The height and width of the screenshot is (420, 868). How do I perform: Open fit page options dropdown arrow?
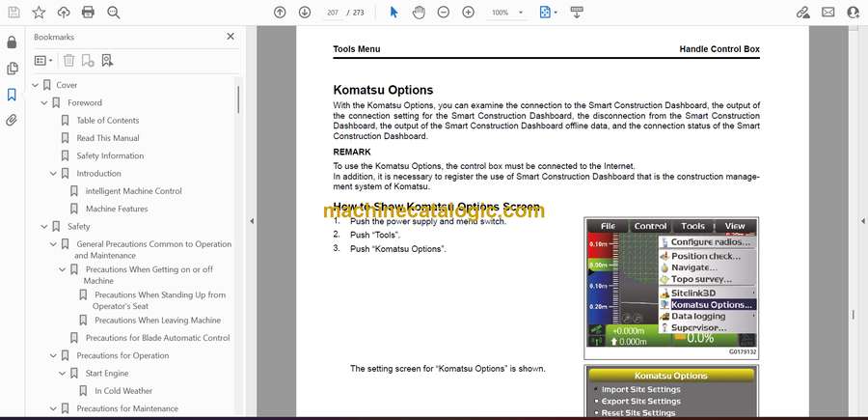tap(556, 13)
